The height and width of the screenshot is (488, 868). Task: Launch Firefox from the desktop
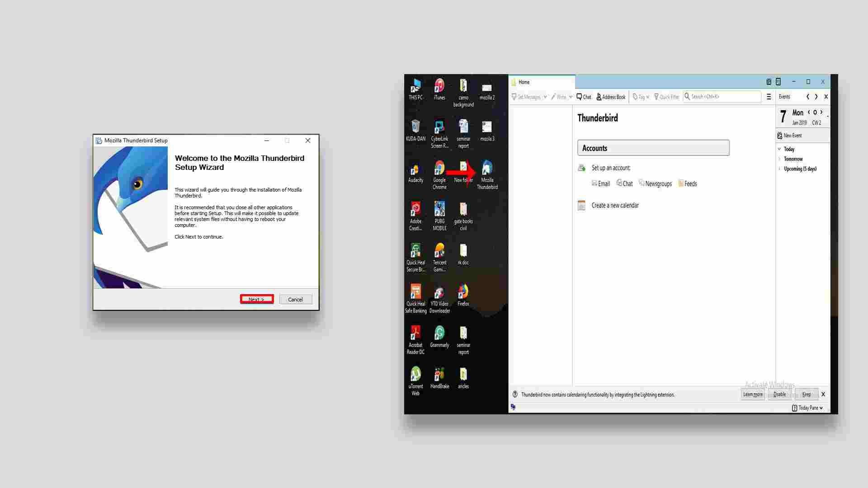[x=463, y=296]
